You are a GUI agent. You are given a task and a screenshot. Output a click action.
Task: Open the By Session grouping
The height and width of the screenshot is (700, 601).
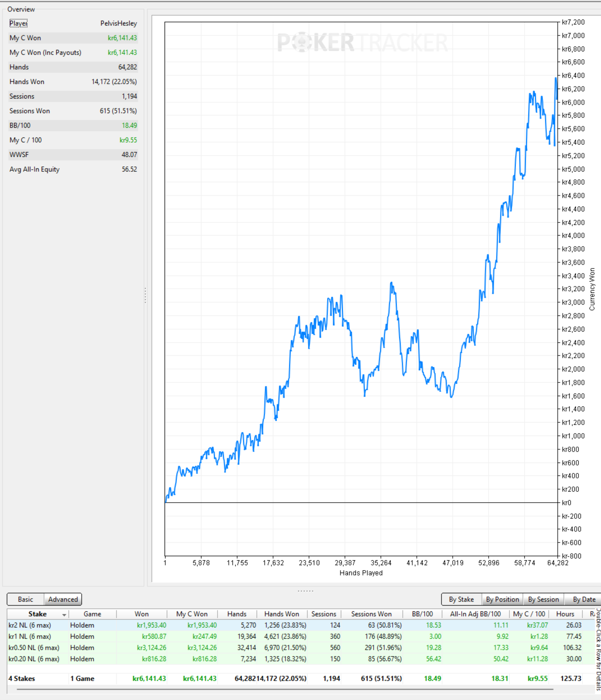[x=543, y=599]
